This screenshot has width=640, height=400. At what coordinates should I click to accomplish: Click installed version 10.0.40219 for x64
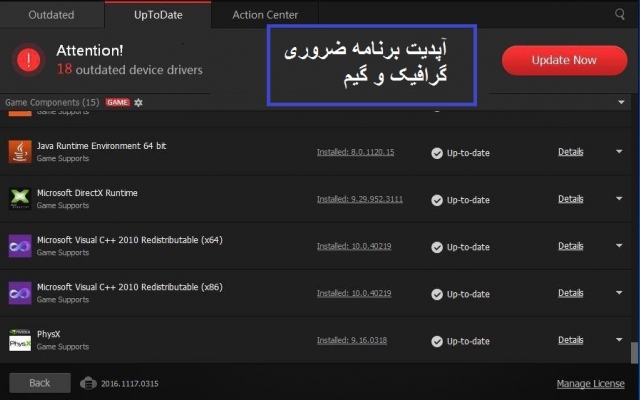[x=354, y=246]
